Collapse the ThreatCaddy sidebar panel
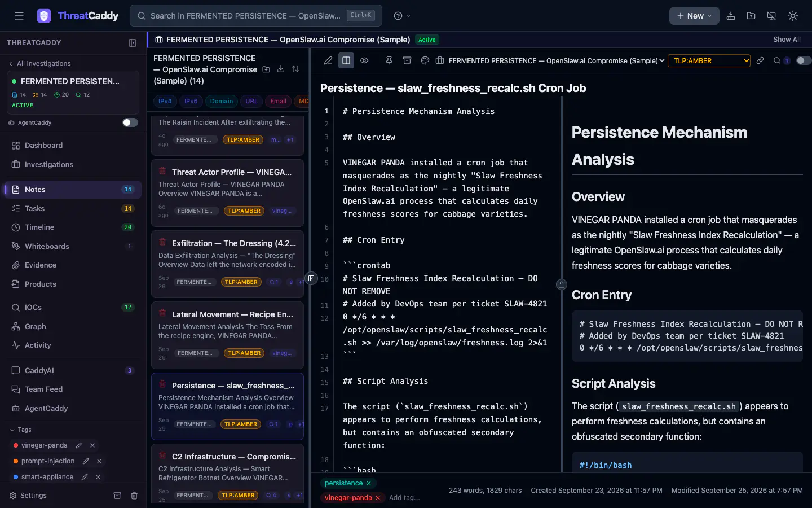The width and height of the screenshot is (812, 508). tap(133, 43)
